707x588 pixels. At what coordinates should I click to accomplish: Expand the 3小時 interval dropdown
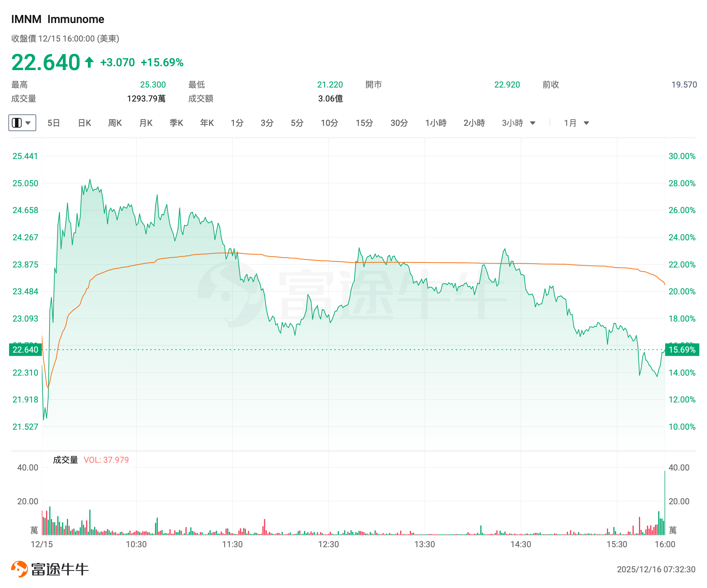pos(518,123)
